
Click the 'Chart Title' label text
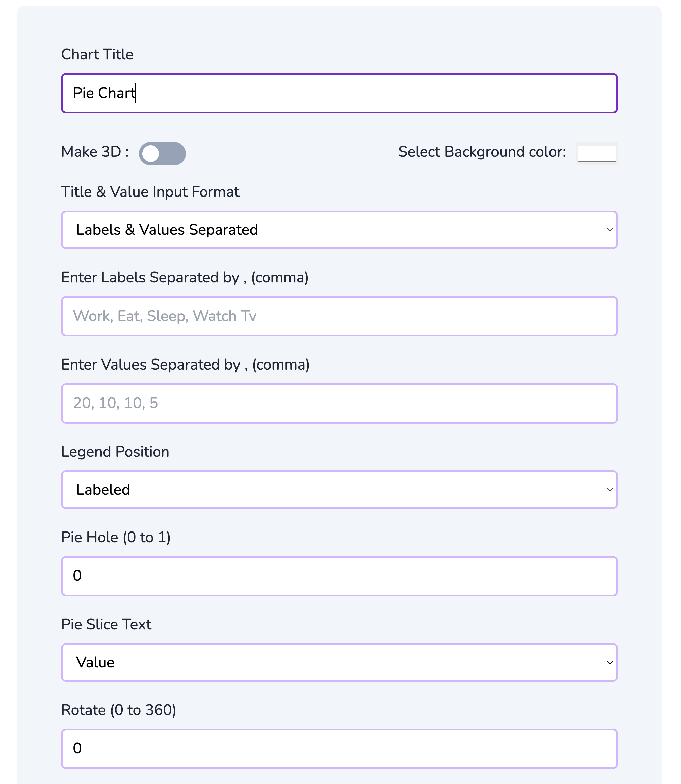point(97,54)
